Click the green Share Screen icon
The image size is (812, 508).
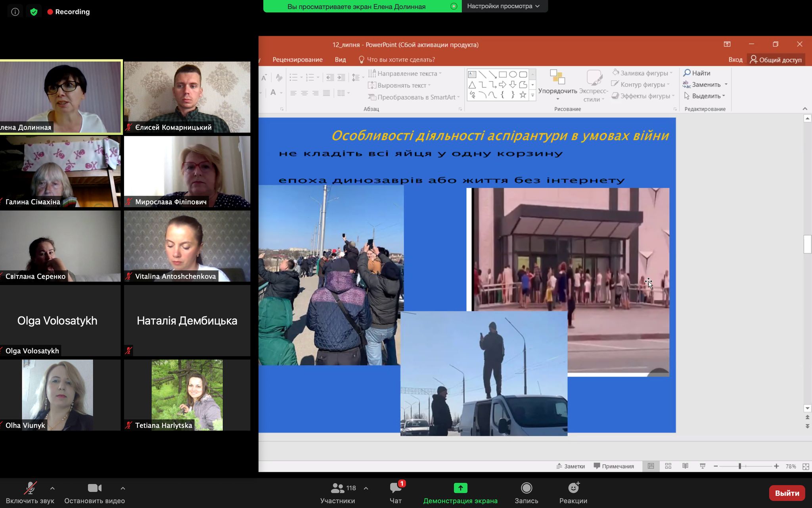(x=460, y=488)
